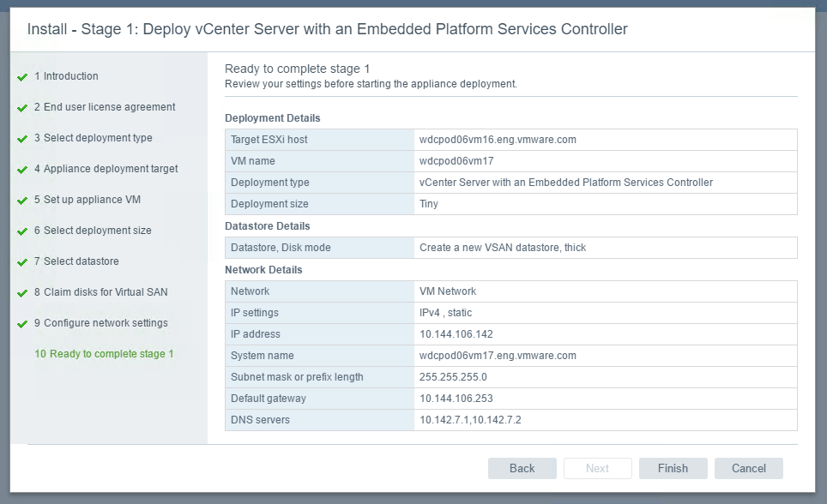Select step 10 Ready to complete stage 1
The image size is (827, 504).
(x=104, y=354)
